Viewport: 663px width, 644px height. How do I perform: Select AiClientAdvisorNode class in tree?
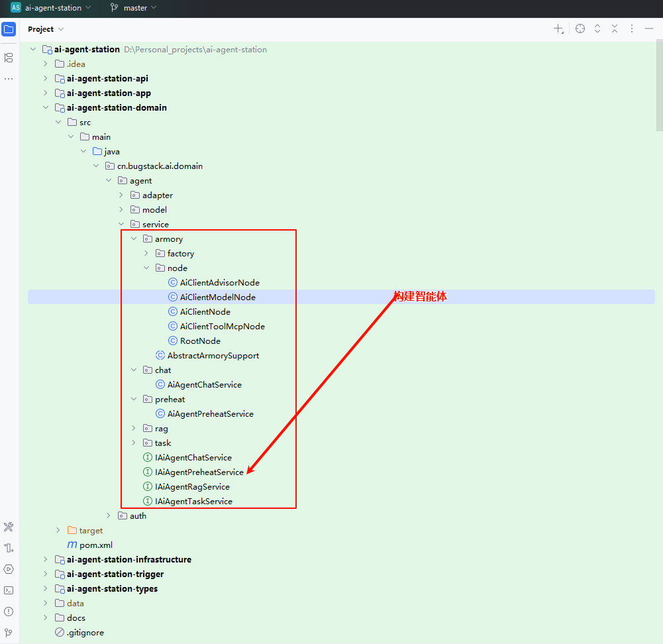click(x=219, y=283)
